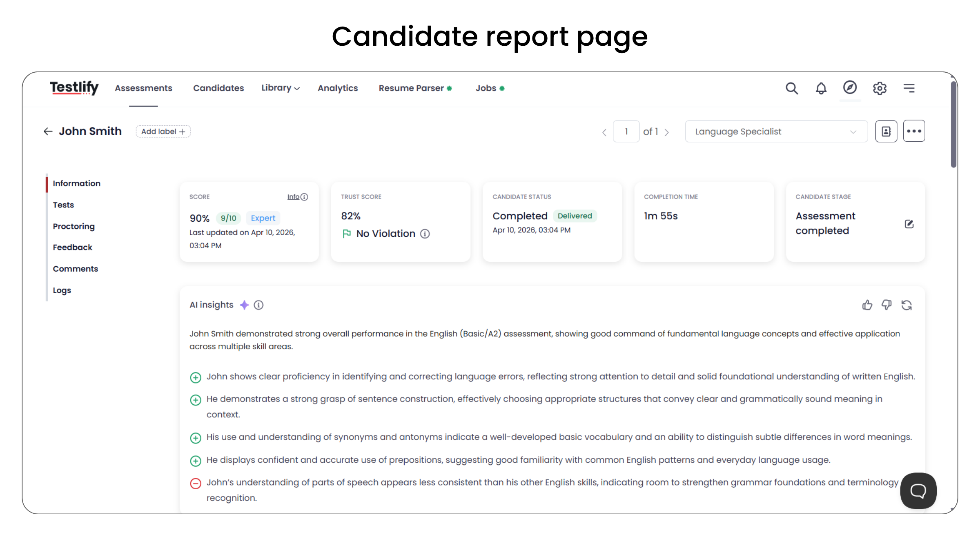The image size is (980, 535).
Task: Regenerate AI insights with refresh icon
Action: [906, 305]
